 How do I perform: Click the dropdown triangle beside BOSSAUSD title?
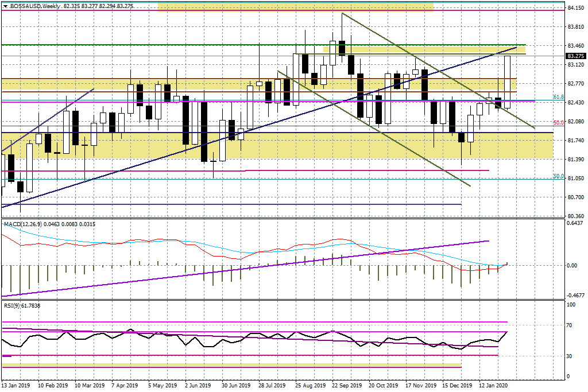click(5, 5)
